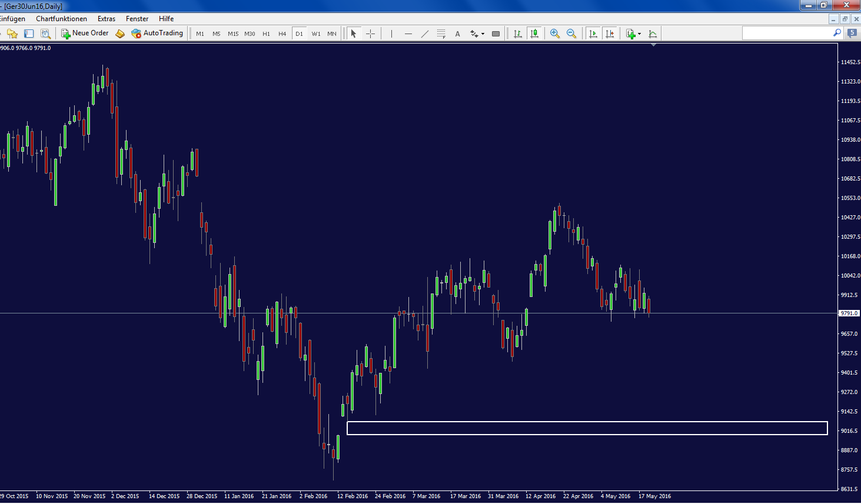Select the D1 daily timeframe
This screenshot has width=861, height=504.
click(299, 34)
